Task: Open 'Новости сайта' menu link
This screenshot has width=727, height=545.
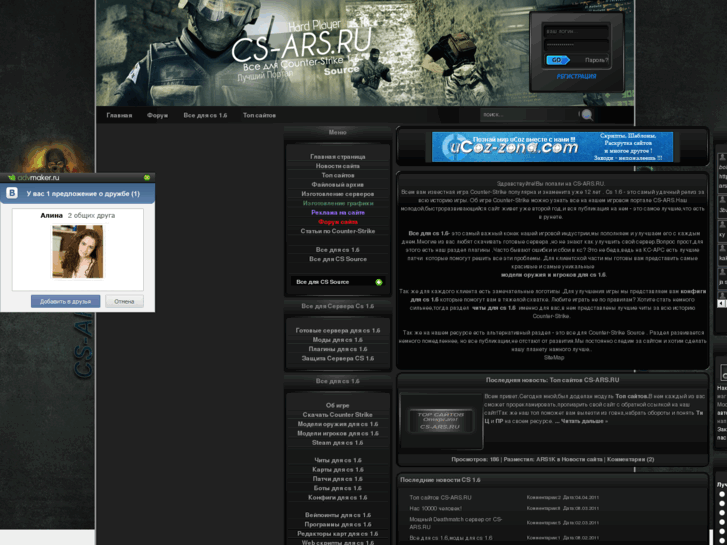Action: pos(338,166)
